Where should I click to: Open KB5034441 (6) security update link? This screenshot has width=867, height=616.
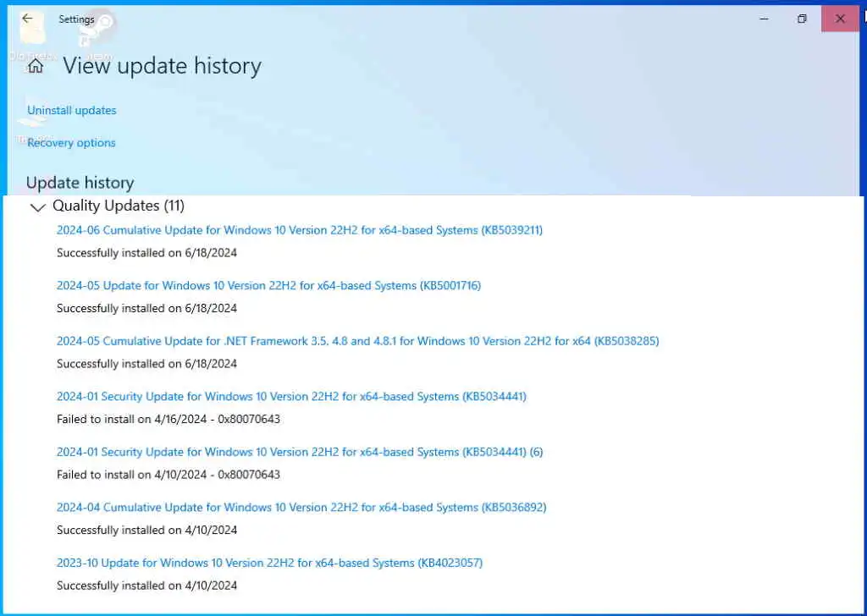(x=300, y=452)
